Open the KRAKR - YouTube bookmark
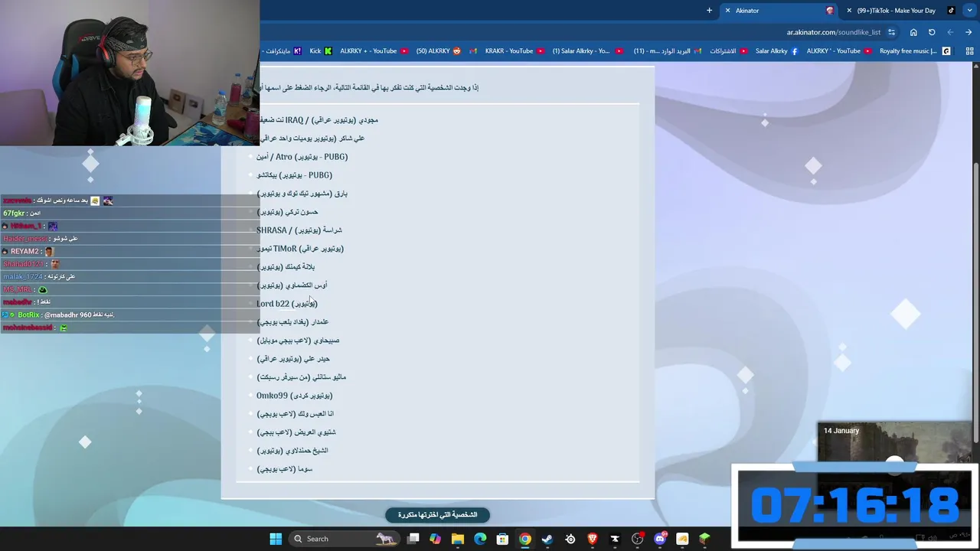The image size is (980, 551). click(x=514, y=51)
